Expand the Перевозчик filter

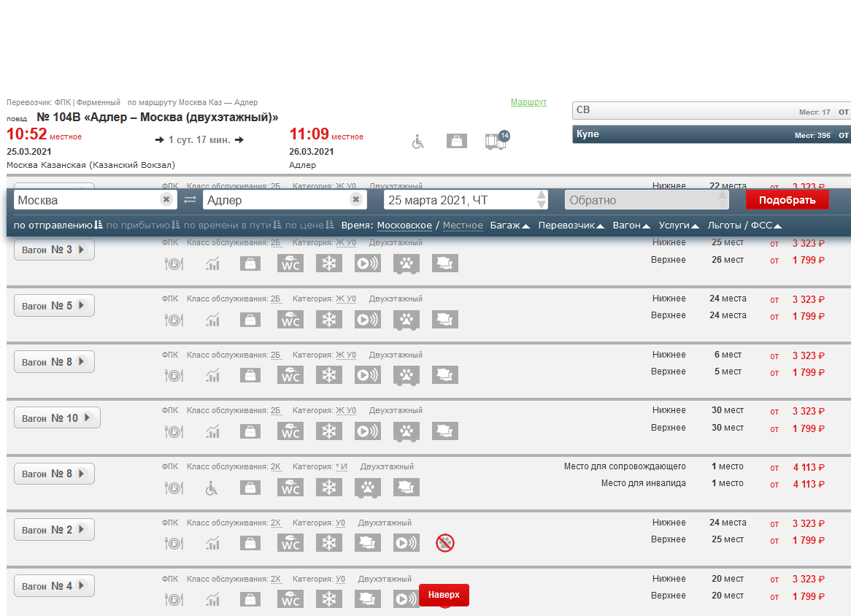tap(571, 226)
